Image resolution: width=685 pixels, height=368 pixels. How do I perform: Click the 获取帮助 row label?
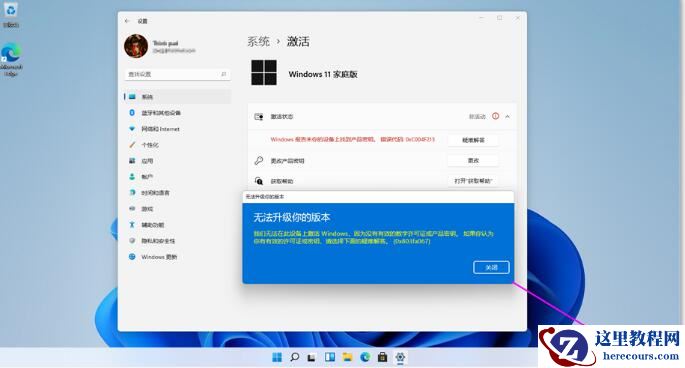(282, 181)
